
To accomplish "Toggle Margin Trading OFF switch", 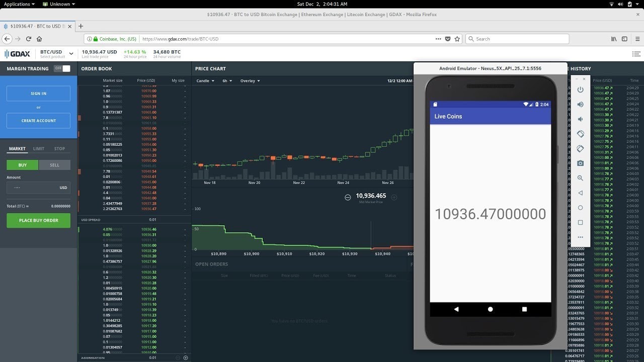I will click(x=62, y=68).
